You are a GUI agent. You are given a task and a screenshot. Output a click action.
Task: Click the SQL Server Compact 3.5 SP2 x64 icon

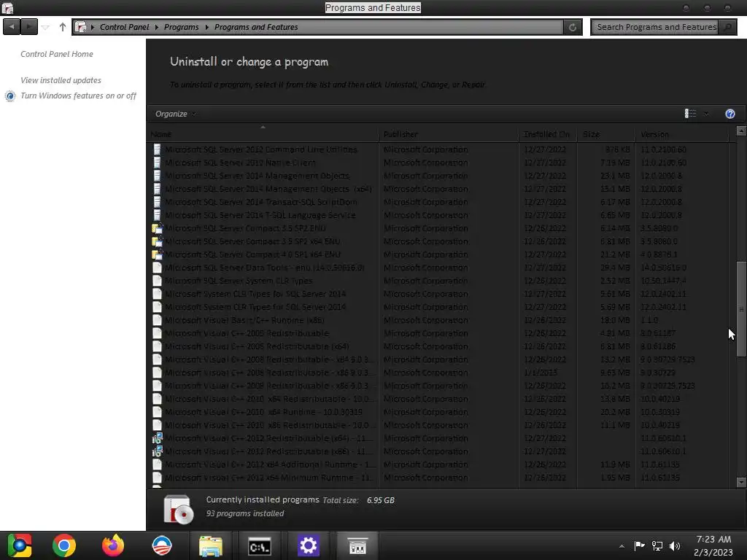[157, 241]
